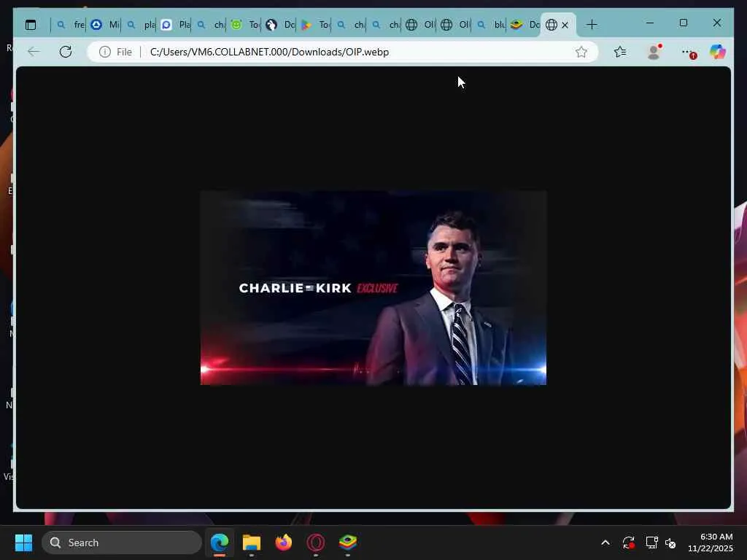The height and width of the screenshot is (560, 747).
Task: Switch to the 'fre' search tab
Action: click(x=69, y=25)
